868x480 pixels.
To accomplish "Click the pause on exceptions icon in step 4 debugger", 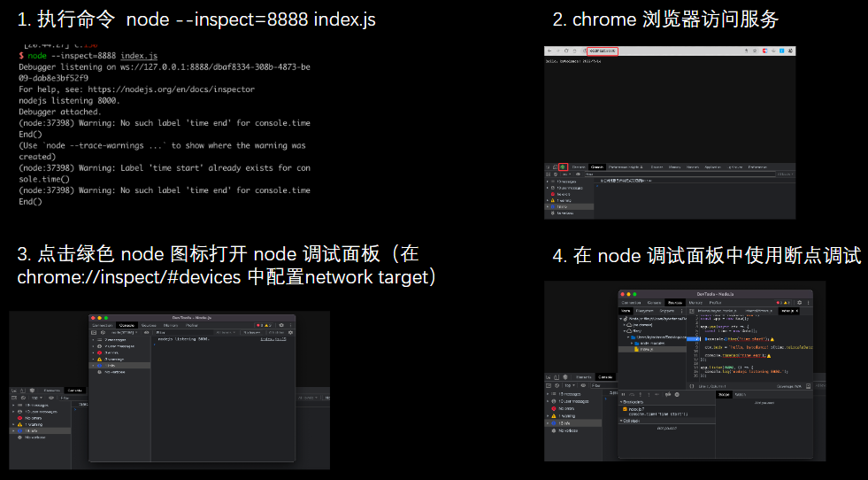I will 677,395.
